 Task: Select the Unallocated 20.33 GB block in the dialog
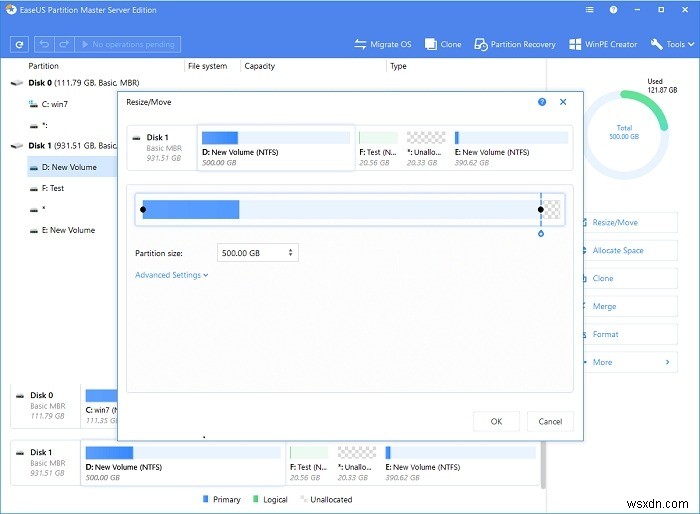click(x=426, y=149)
